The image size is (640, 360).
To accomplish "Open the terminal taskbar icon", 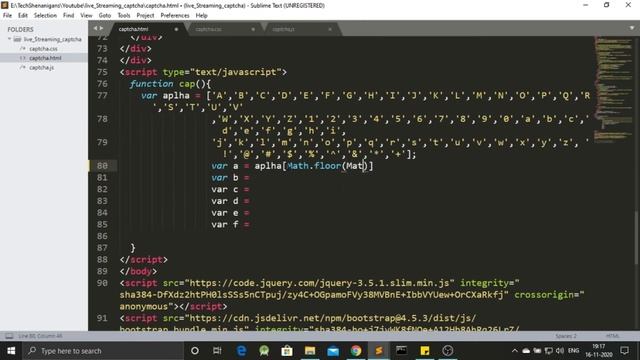I will (402, 351).
